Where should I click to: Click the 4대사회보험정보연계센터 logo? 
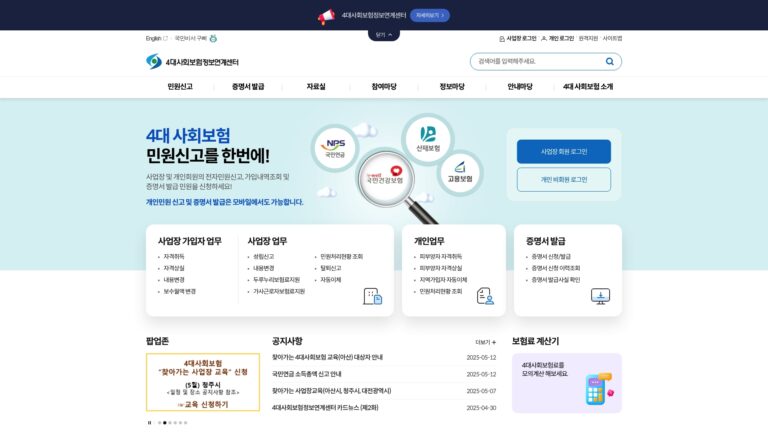click(192, 62)
